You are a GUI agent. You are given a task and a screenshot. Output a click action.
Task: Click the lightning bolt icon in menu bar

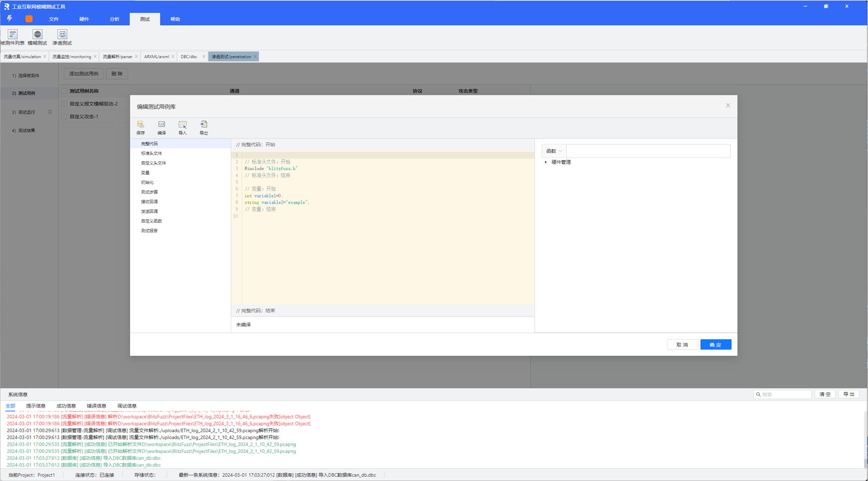10,19
